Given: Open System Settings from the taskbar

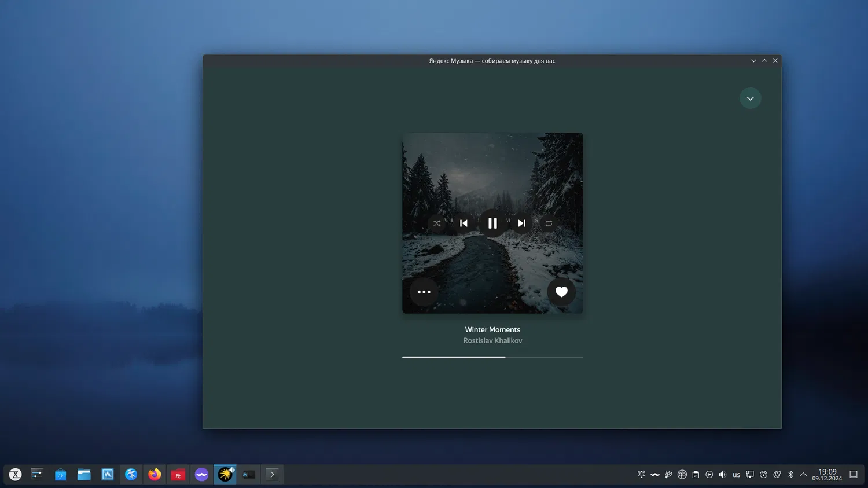Looking at the screenshot, I should [37, 475].
